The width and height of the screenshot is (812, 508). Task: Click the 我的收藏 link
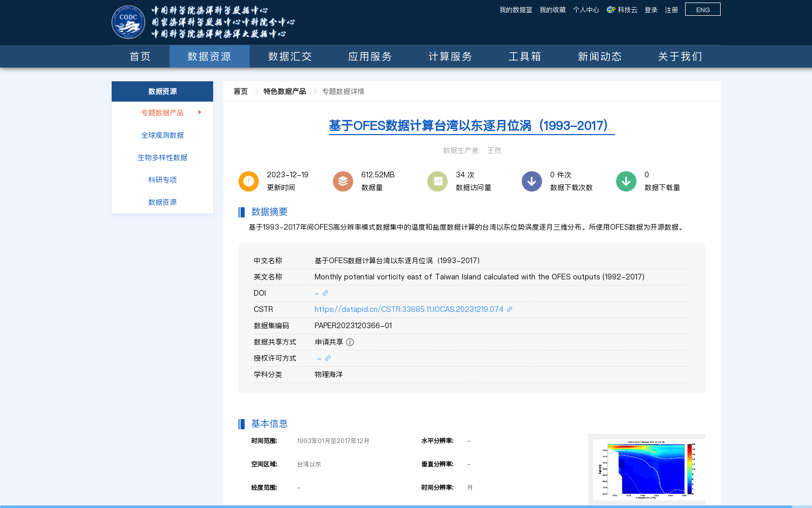click(553, 10)
